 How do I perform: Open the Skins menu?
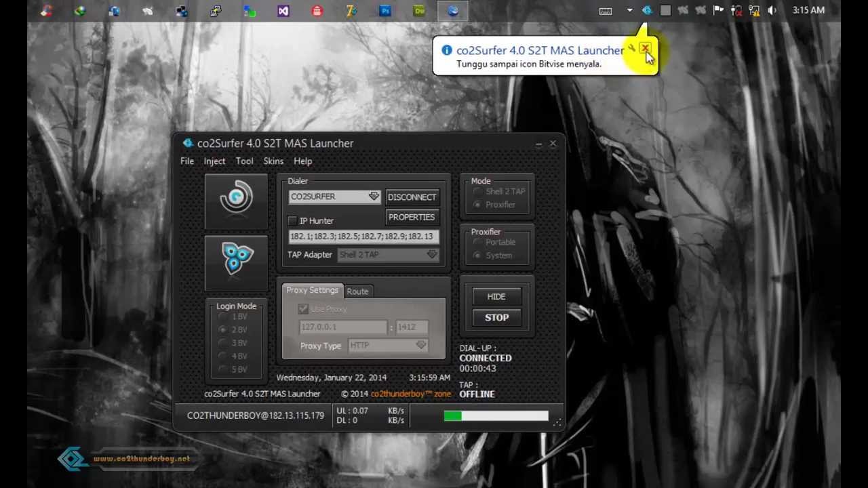coord(273,161)
